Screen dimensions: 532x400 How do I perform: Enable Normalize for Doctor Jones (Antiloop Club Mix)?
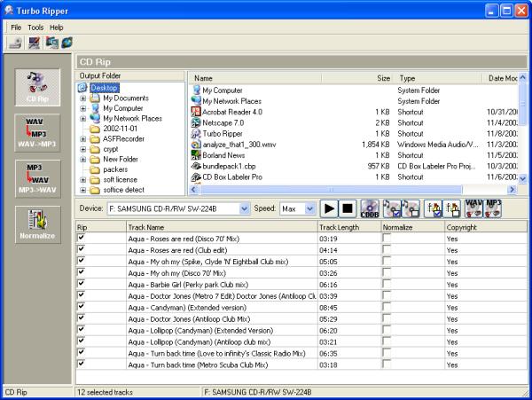pos(386,318)
